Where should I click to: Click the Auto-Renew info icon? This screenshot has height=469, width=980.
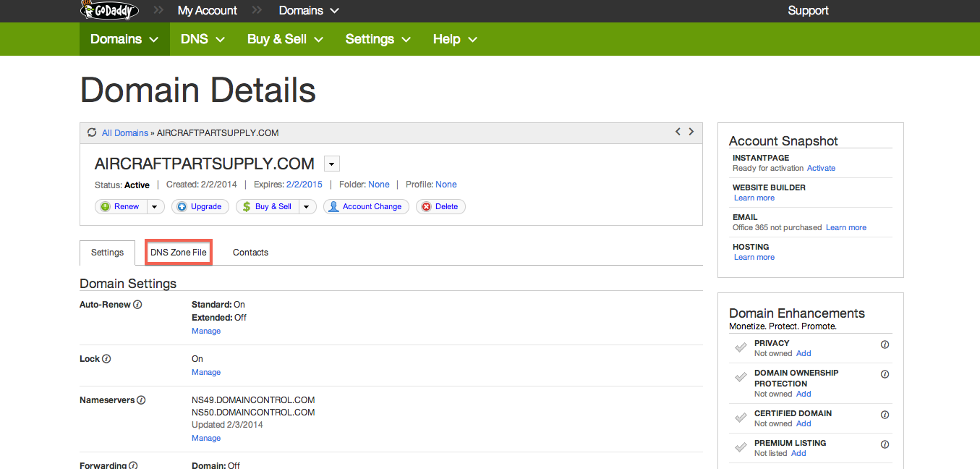pos(137,305)
